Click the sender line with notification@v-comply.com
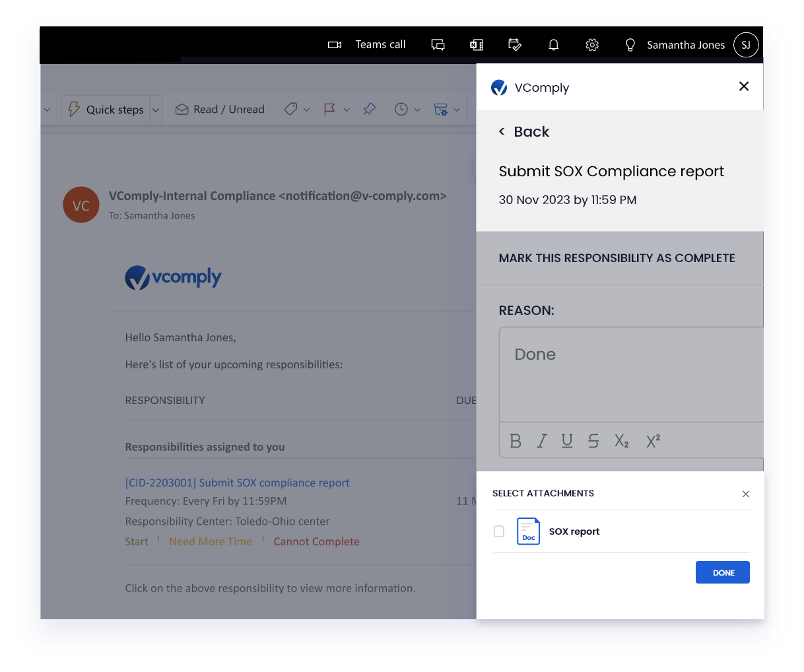The image size is (804, 672). (278, 196)
